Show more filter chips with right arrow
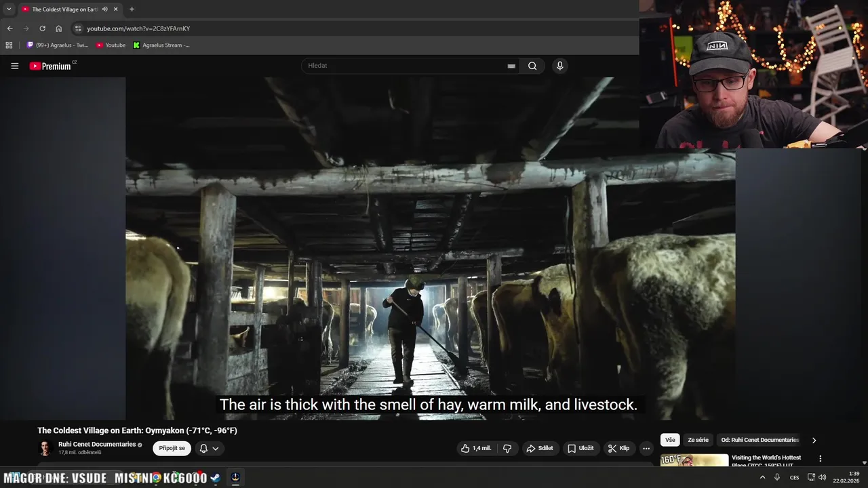This screenshot has width=868, height=488. point(814,440)
